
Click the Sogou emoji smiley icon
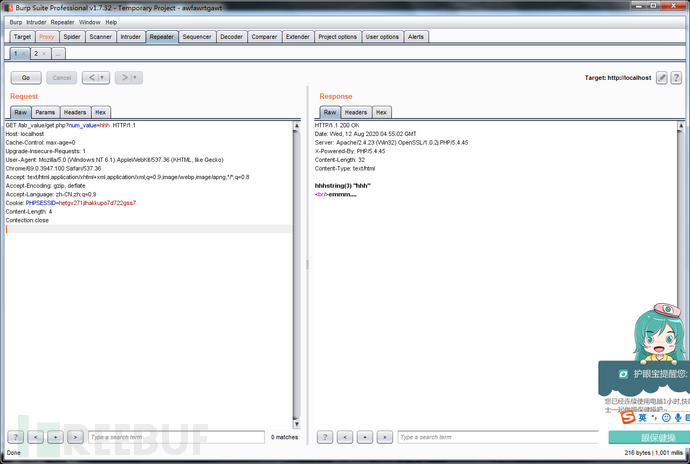(x=666, y=417)
